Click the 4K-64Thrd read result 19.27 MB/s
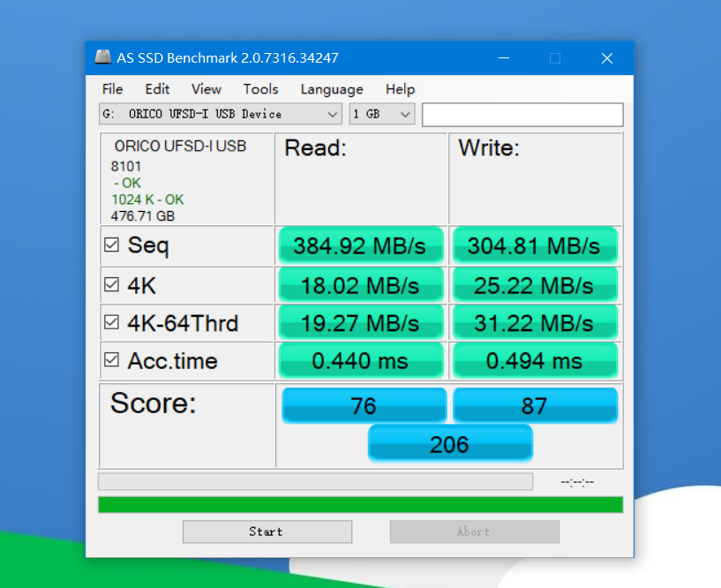Viewport: 721px width, 588px height. point(360,323)
